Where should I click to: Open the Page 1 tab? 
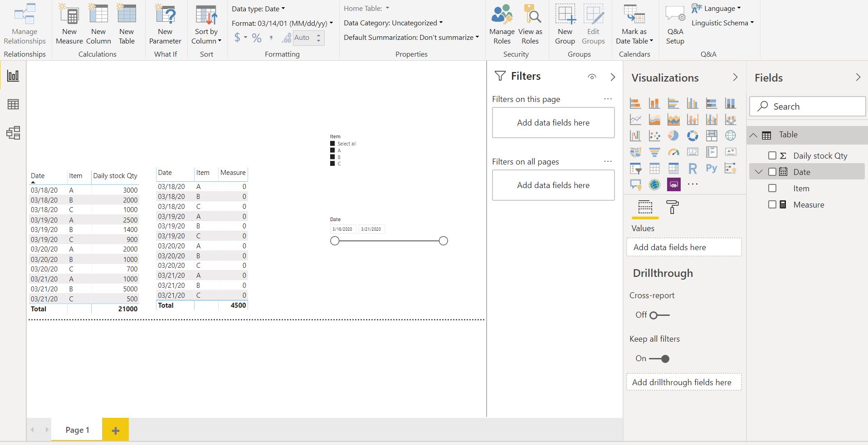(77, 430)
